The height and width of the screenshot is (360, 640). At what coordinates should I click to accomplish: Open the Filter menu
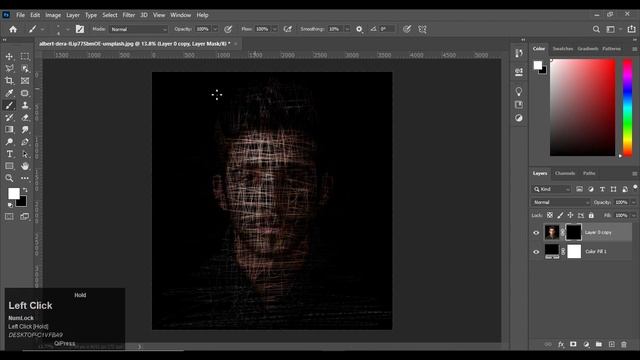pos(129,15)
